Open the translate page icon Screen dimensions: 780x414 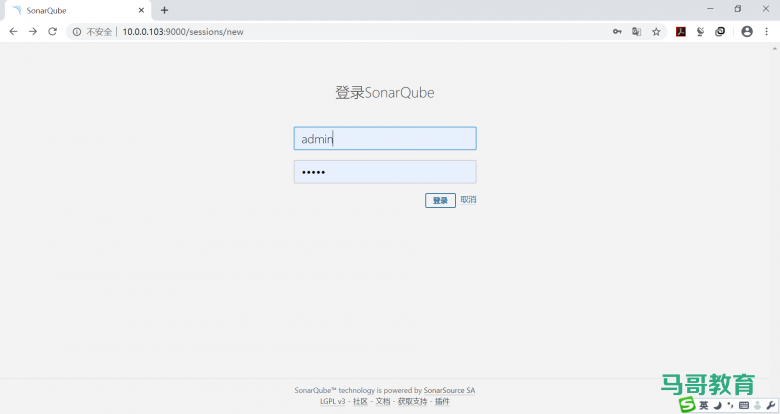pos(636,31)
